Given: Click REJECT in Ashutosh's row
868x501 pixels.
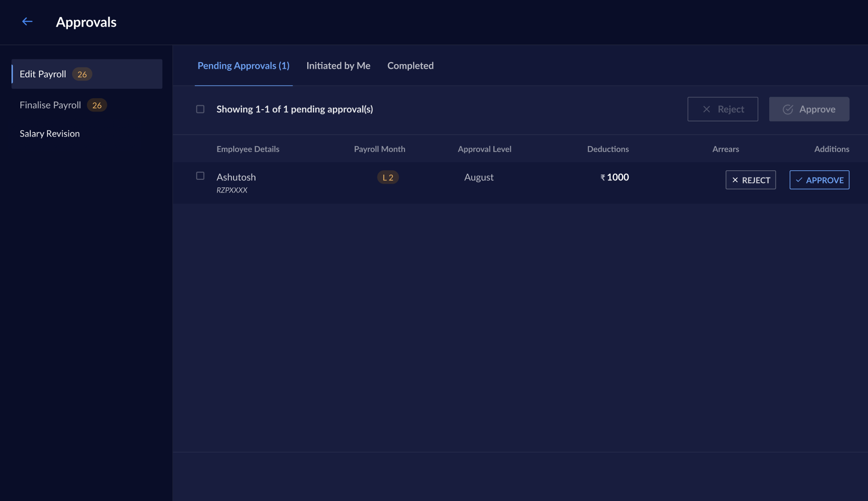Looking at the screenshot, I should click(751, 180).
